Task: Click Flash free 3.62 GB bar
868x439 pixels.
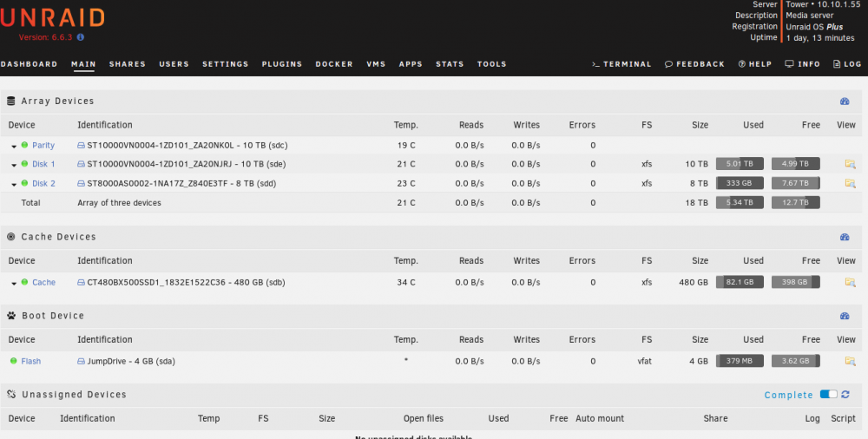Action: click(795, 361)
